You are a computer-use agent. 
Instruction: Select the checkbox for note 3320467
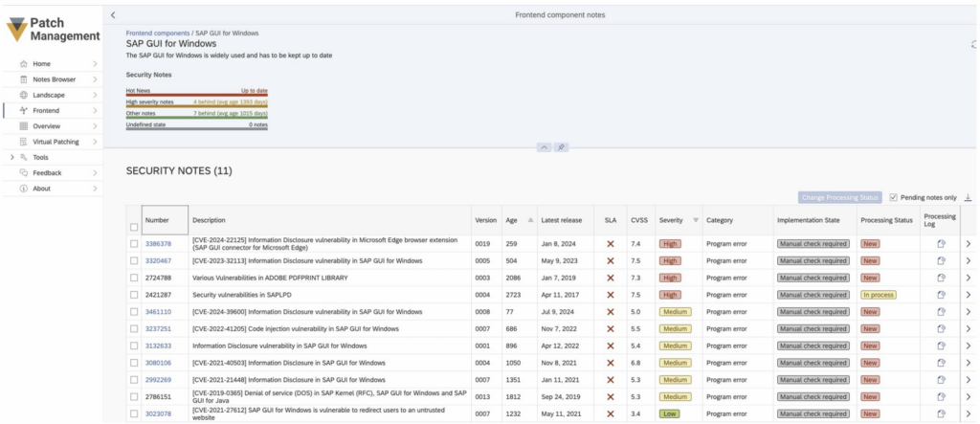point(134,260)
